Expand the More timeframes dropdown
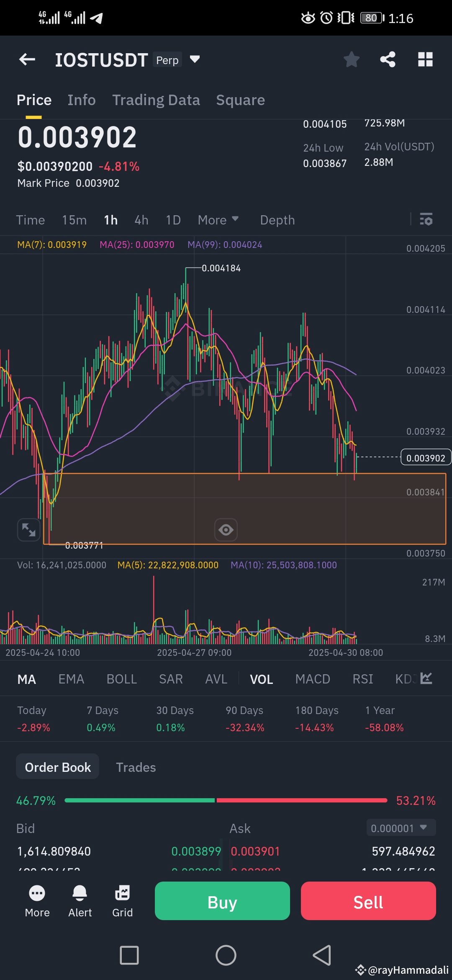Image resolution: width=452 pixels, height=980 pixels. tap(218, 220)
